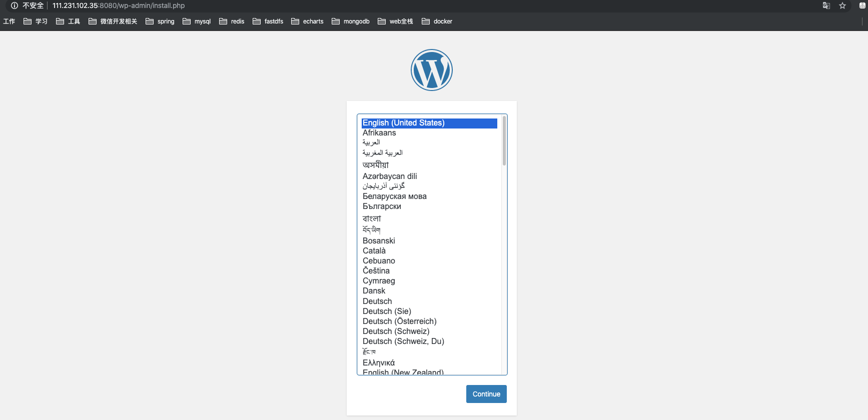
Task: Select the Bengali বাংলা language option
Action: coord(429,218)
